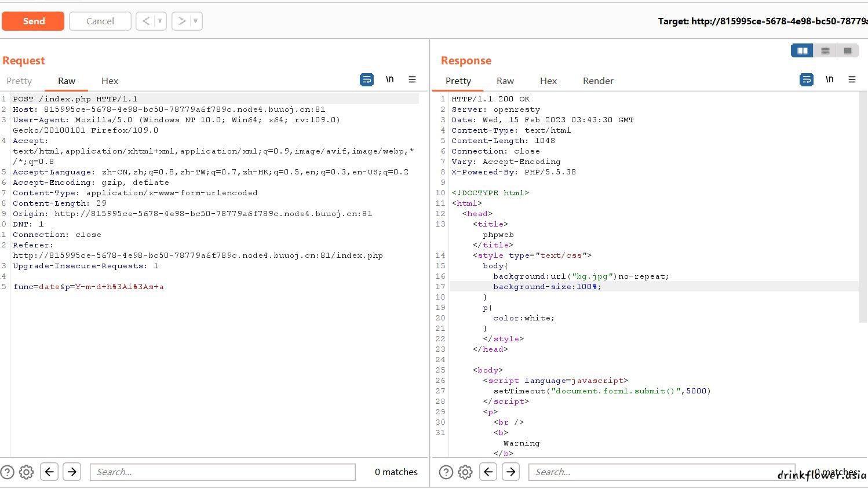868x489 pixels.
Task: Switch Response view to Pretty tab
Action: pyautogui.click(x=458, y=81)
